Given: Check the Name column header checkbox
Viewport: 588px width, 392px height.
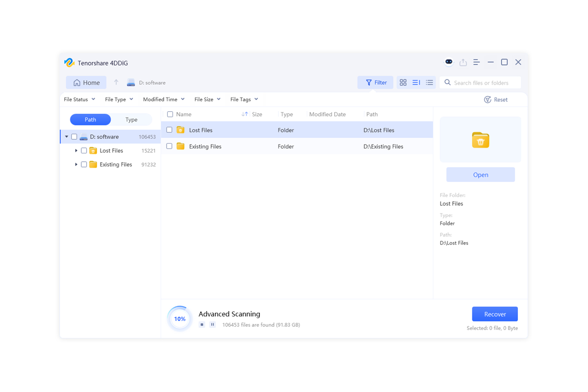Looking at the screenshot, I should [x=169, y=114].
